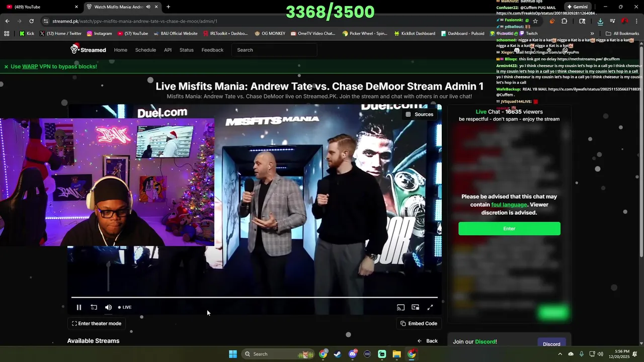The height and width of the screenshot is (362, 644).
Task: Mute the Misfits Mania tab audio
Action: [148, 7]
